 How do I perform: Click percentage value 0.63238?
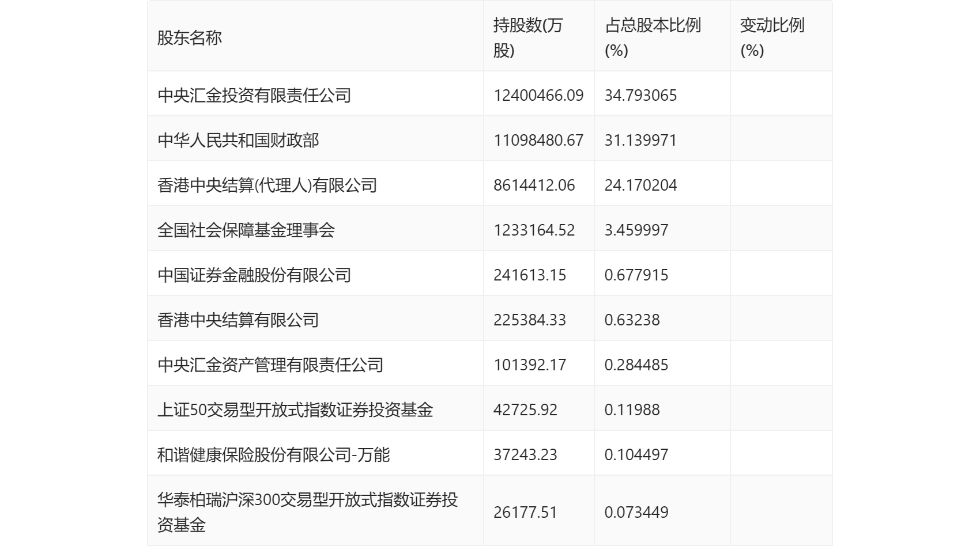click(632, 320)
